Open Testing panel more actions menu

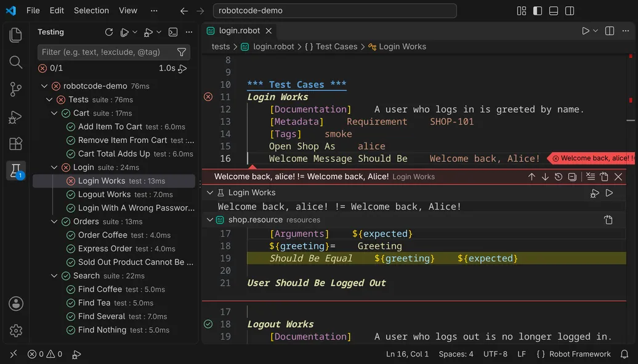point(189,32)
